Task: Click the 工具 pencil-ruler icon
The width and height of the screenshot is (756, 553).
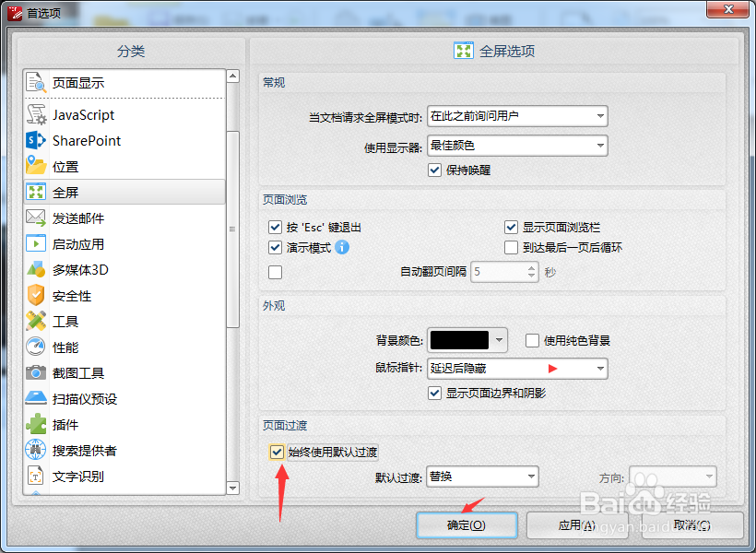Action: (x=36, y=321)
